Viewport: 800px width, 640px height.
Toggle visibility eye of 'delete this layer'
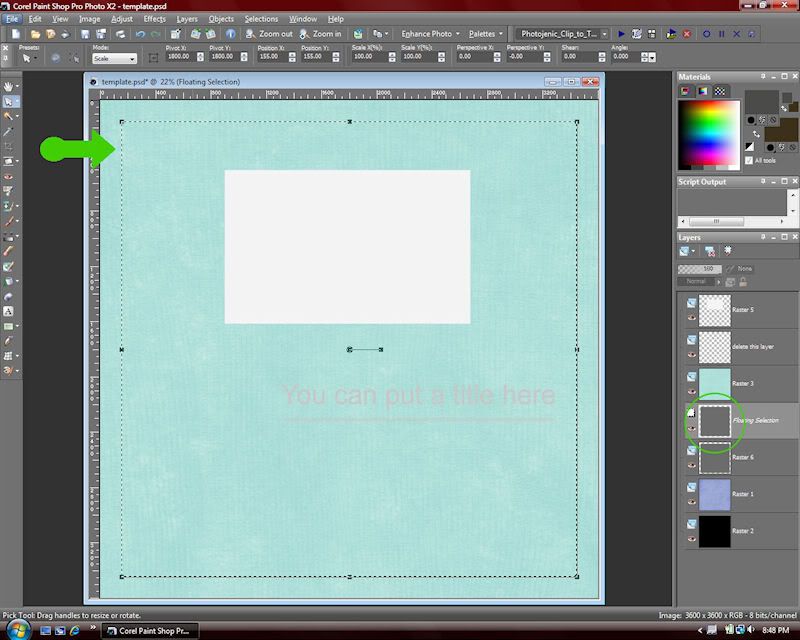(x=692, y=354)
